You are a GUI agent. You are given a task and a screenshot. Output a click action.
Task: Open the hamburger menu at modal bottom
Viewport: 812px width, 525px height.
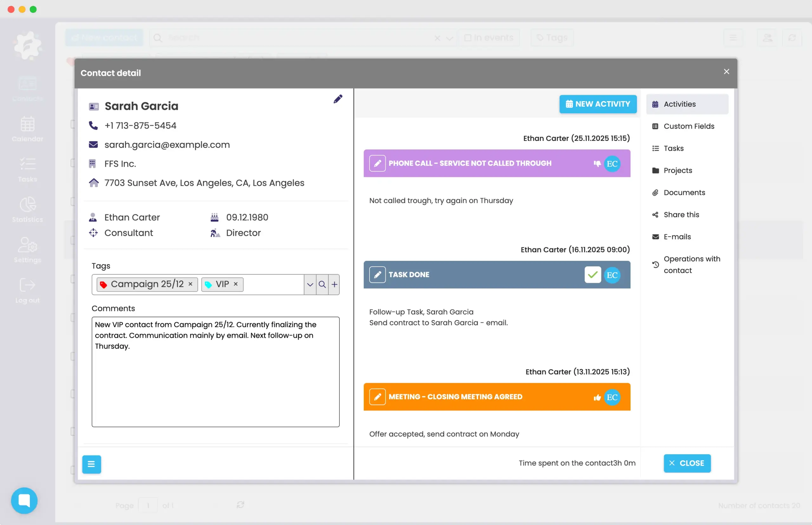pos(91,464)
